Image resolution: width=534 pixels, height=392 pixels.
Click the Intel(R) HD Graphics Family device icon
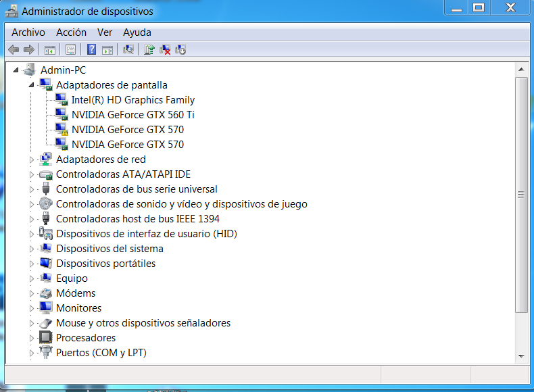[x=62, y=99]
